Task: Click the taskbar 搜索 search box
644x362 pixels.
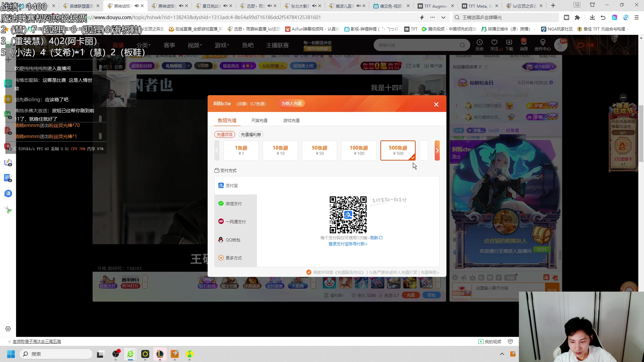Action: point(56,354)
